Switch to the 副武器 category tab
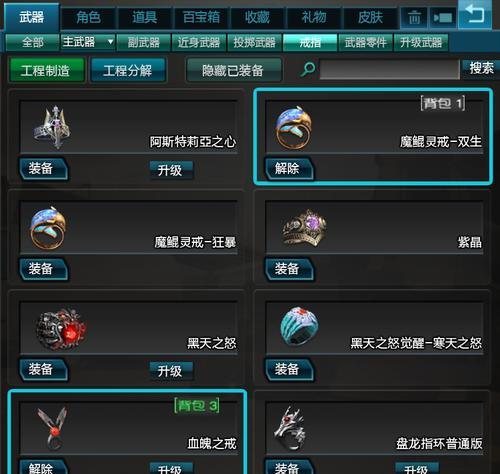Image resolution: width=500 pixels, height=474 pixels. [x=144, y=42]
